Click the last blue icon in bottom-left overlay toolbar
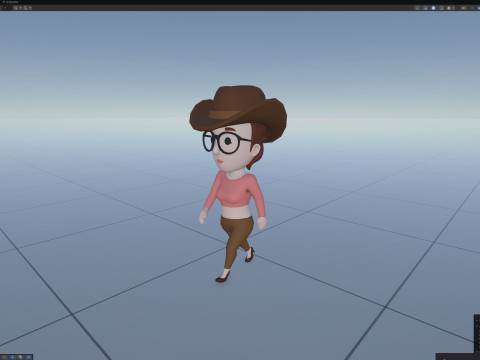The width and height of the screenshot is (480, 360). point(28,357)
